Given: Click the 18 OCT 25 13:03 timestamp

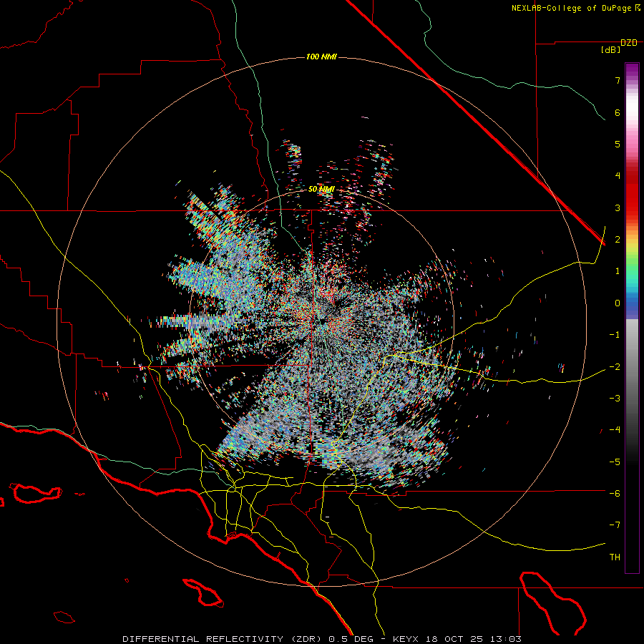Looking at the screenshot, I should click(472, 639).
